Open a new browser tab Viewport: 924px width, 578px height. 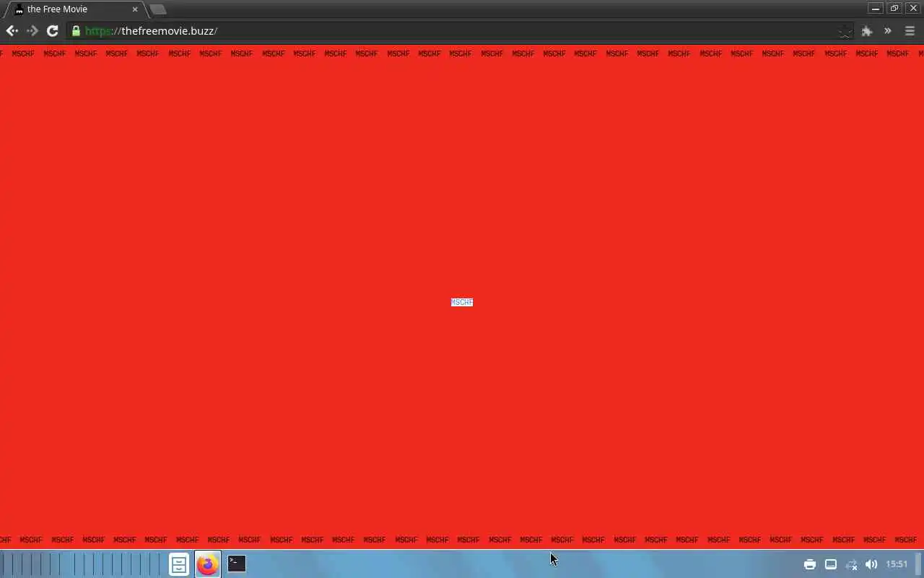pyautogui.click(x=158, y=9)
